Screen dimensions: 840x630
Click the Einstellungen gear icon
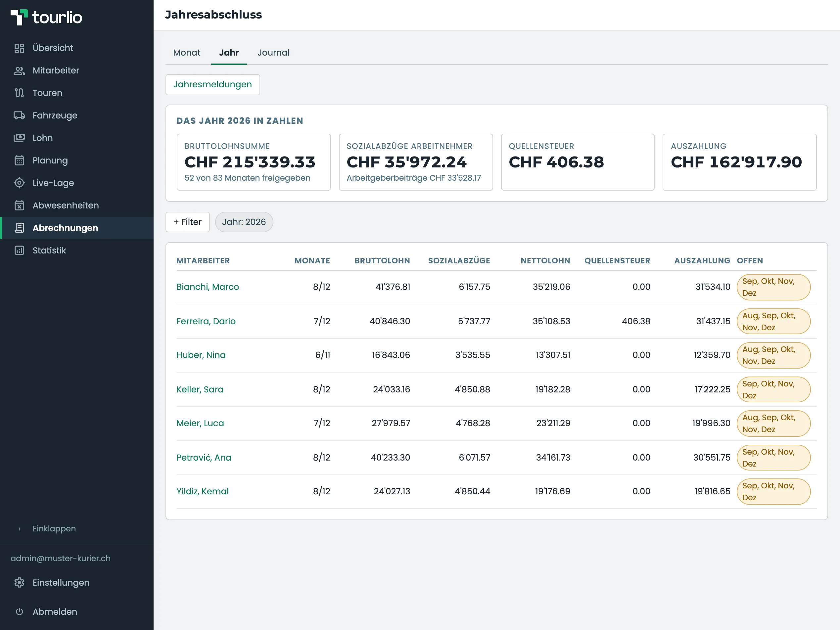[x=20, y=583]
